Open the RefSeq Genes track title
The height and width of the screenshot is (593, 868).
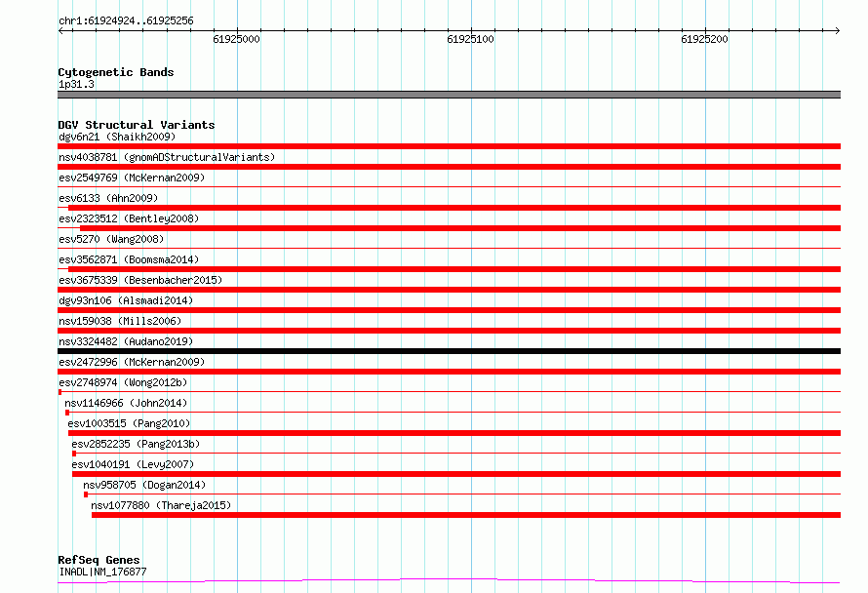99,560
